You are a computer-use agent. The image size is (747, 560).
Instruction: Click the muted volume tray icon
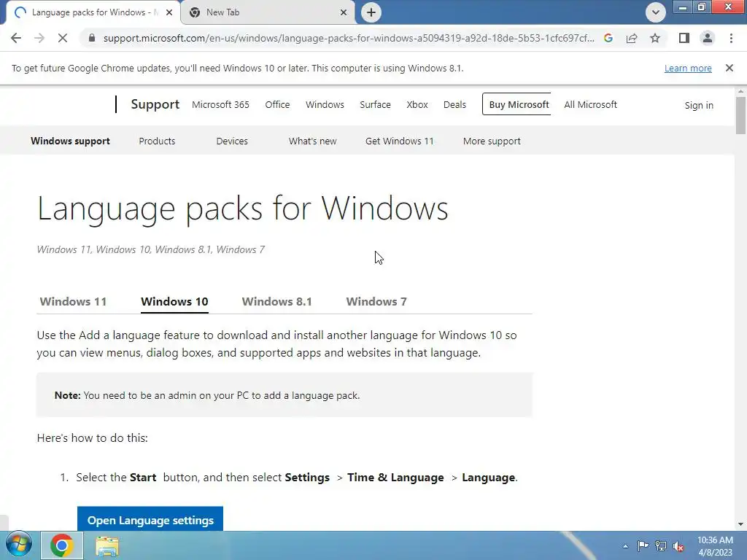tap(678, 545)
